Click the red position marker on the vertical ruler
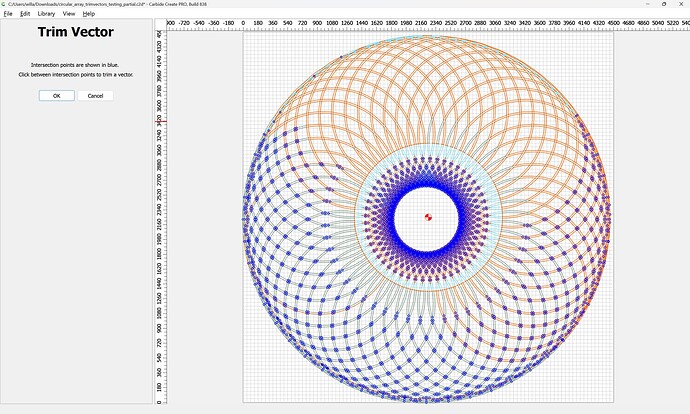Screen dimensions: 690x414 (x=158, y=122)
